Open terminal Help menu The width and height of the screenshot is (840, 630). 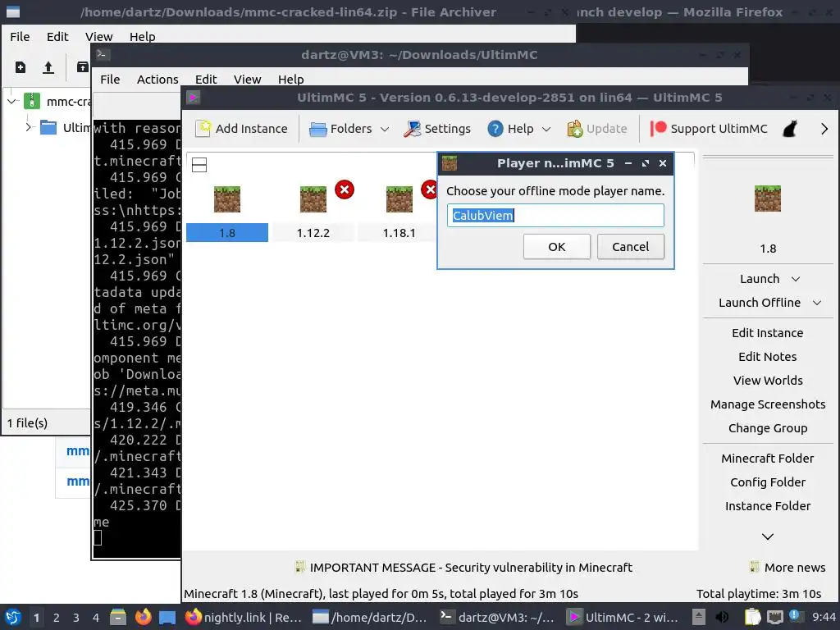[x=291, y=80]
